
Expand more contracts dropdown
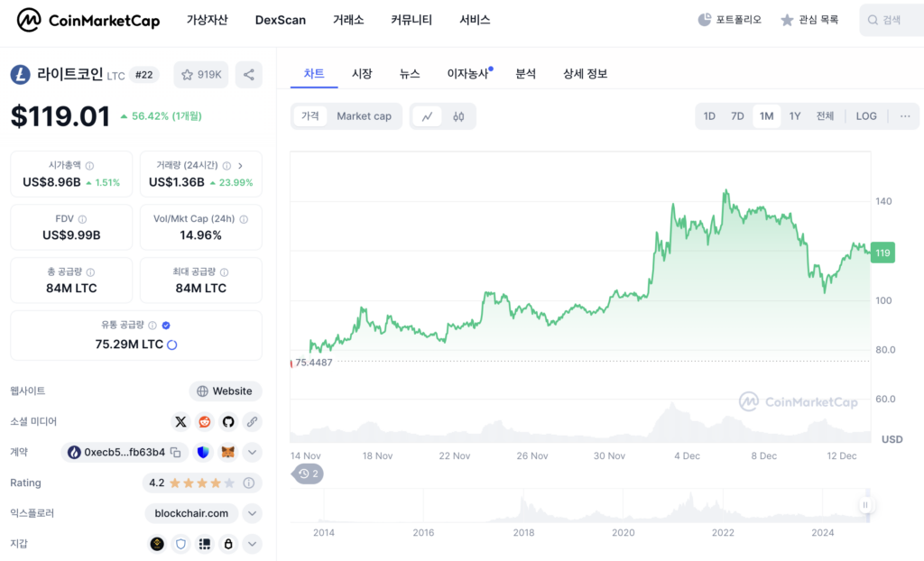click(252, 453)
